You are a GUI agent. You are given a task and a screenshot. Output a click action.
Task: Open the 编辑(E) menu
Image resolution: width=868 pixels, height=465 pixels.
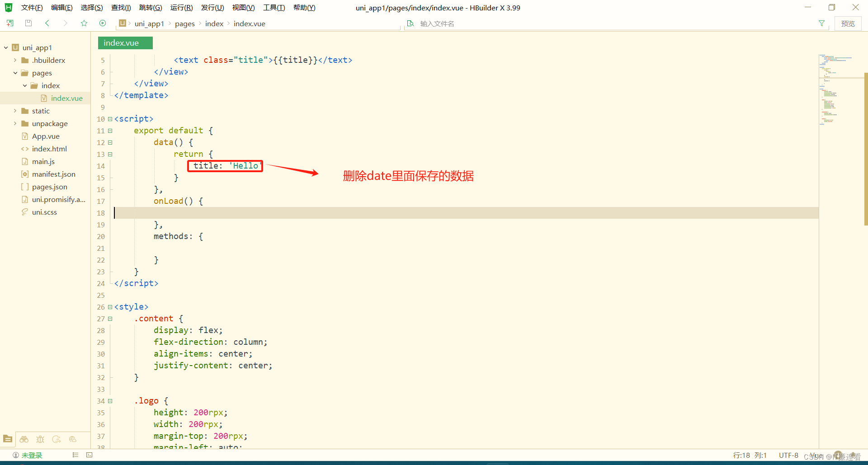pyautogui.click(x=62, y=8)
